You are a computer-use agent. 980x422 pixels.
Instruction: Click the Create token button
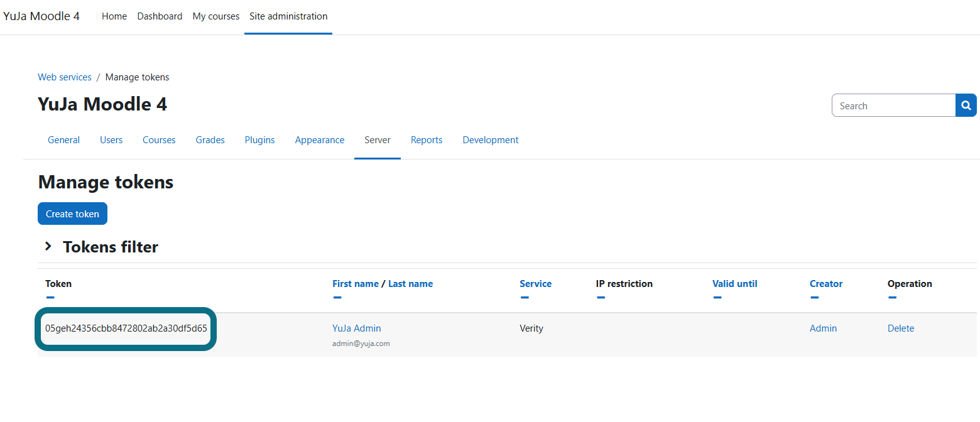(72, 214)
